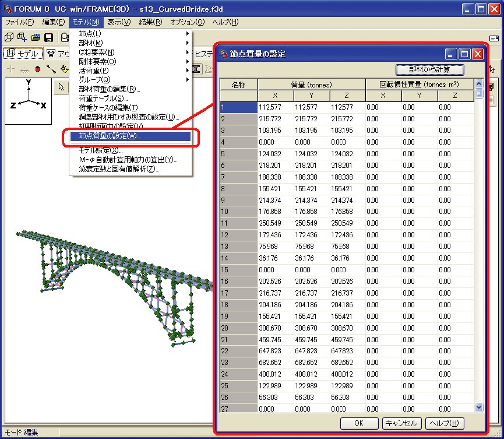
Task: Switch to the モデル tab
Action: (23, 53)
